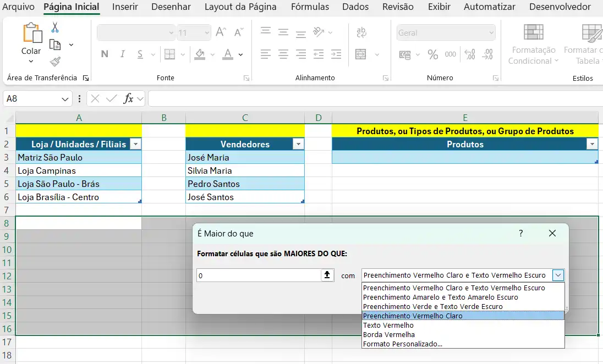Open the Vendedores column filter dropdown
The width and height of the screenshot is (603, 364).
298,144
